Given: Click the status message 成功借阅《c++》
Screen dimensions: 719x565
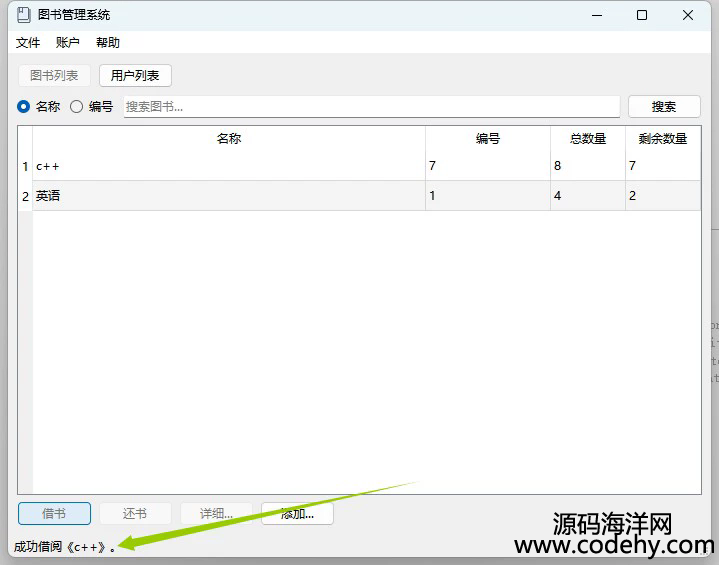Looking at the screenshot, I should (65, 547).
